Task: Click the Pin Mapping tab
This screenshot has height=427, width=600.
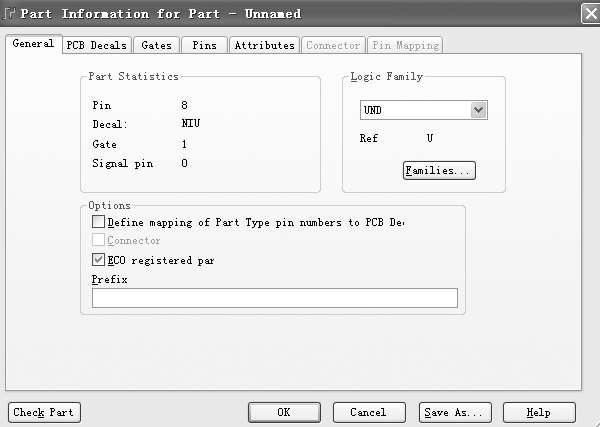Action: click(x=405, y=45)
